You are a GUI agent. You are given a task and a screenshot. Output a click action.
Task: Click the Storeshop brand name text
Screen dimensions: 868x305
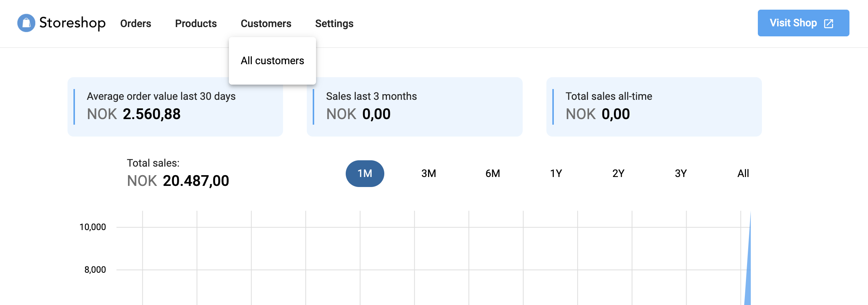(72, 23)
